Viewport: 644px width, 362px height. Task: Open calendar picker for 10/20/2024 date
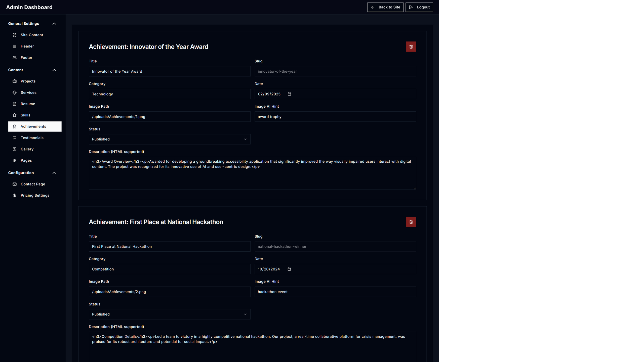coord(289,269)
